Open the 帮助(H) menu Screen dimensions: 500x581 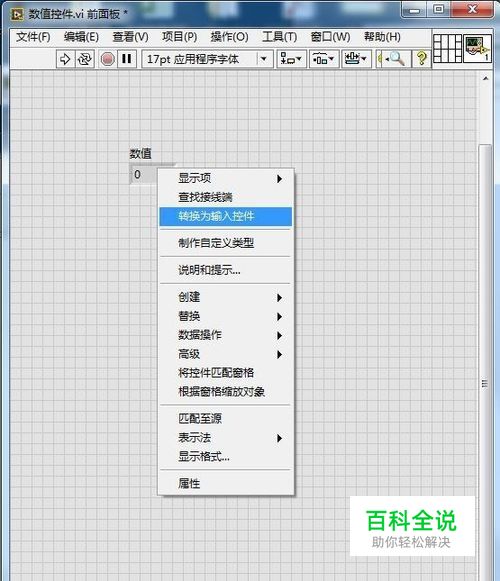point(382,37)
